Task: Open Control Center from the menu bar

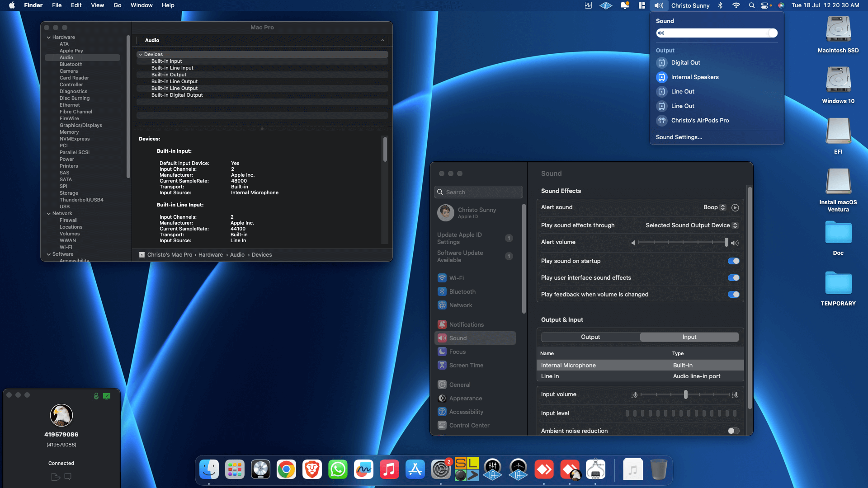Action: [764, 5]
